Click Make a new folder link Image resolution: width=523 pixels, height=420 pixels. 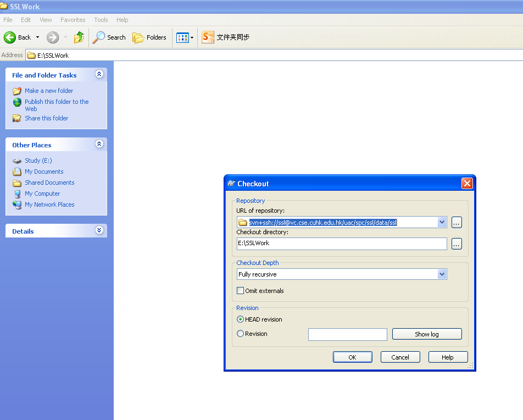click(49, 91)
